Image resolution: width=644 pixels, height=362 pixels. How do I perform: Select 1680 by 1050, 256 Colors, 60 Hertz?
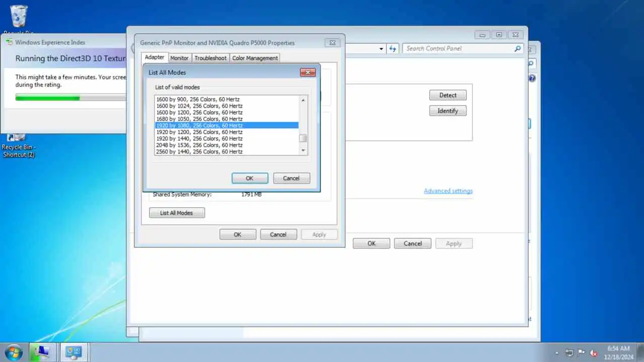[227, 119]
